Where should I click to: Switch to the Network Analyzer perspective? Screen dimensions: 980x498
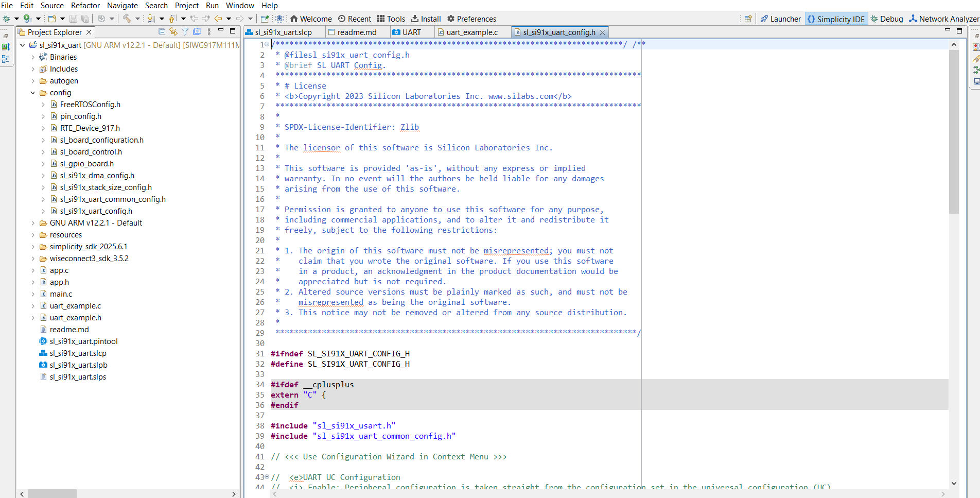pos(944,19)
